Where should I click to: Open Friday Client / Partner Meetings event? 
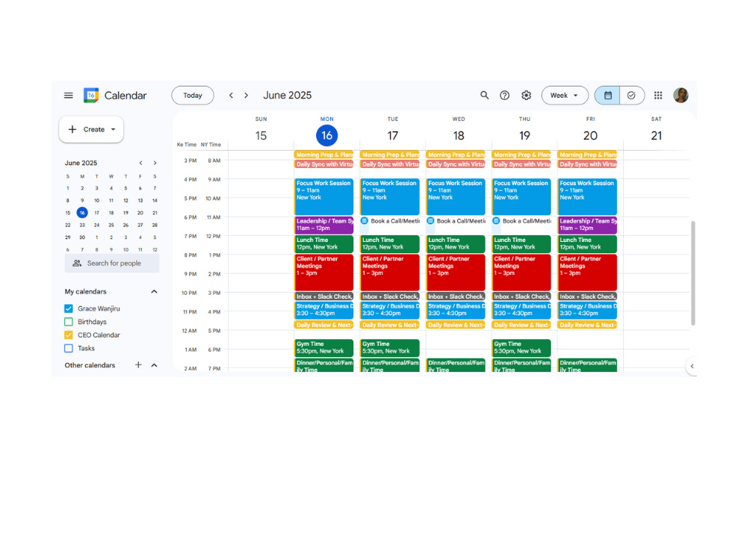(x=587, y=273)
